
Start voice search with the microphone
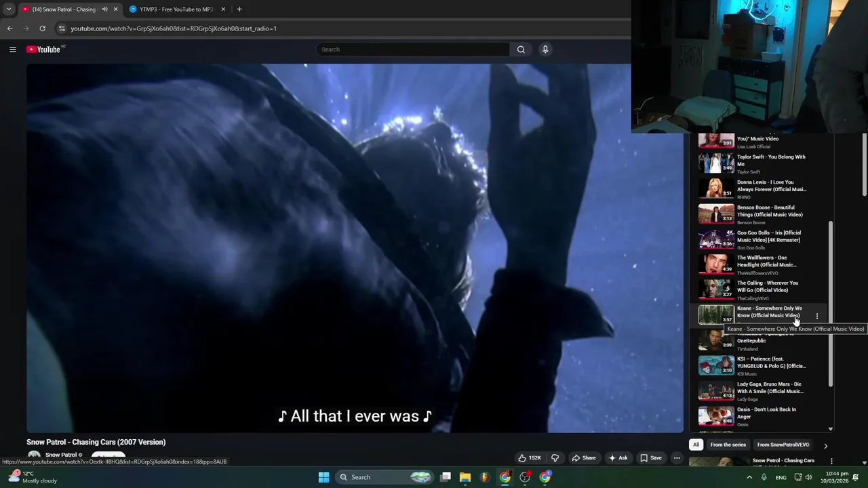click(x=545, y=49)
